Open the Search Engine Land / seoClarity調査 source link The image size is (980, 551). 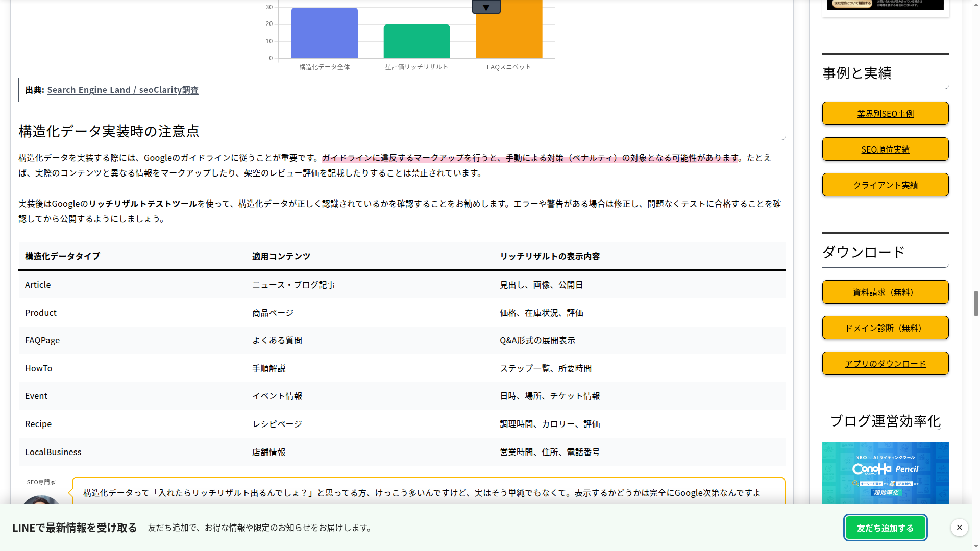click(x=122, y=90)
